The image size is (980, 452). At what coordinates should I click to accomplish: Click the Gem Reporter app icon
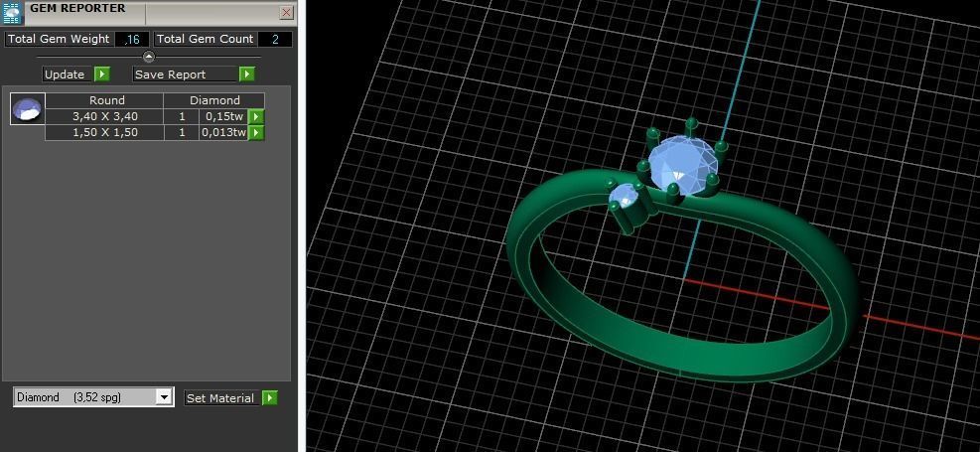[x=12, y=12]
